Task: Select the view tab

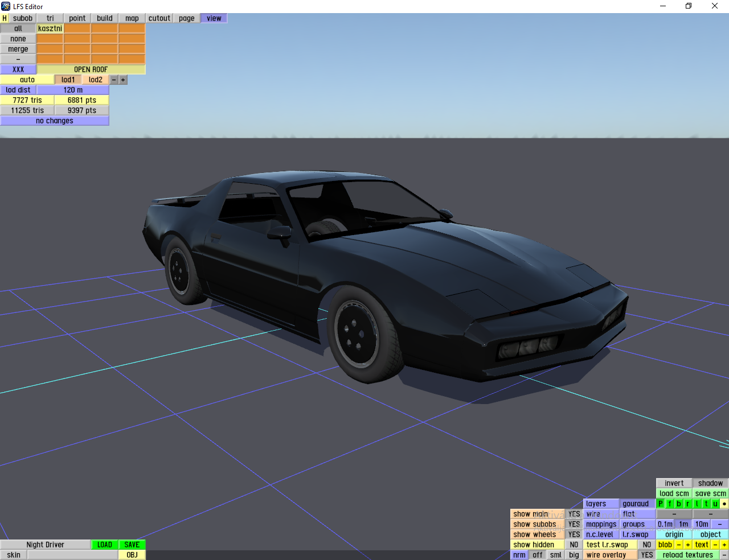Action: (214, 18)
